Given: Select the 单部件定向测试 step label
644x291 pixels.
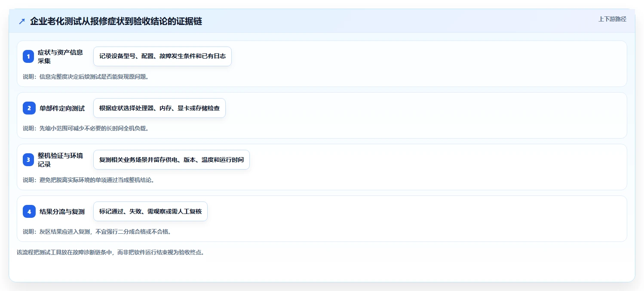Looking at the screenshot, I should [x=62, y=108].
